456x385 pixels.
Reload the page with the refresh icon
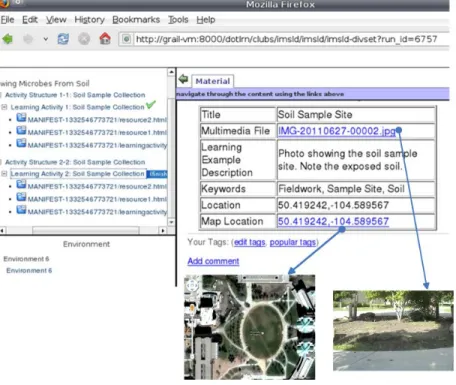[x=63, y=39]
